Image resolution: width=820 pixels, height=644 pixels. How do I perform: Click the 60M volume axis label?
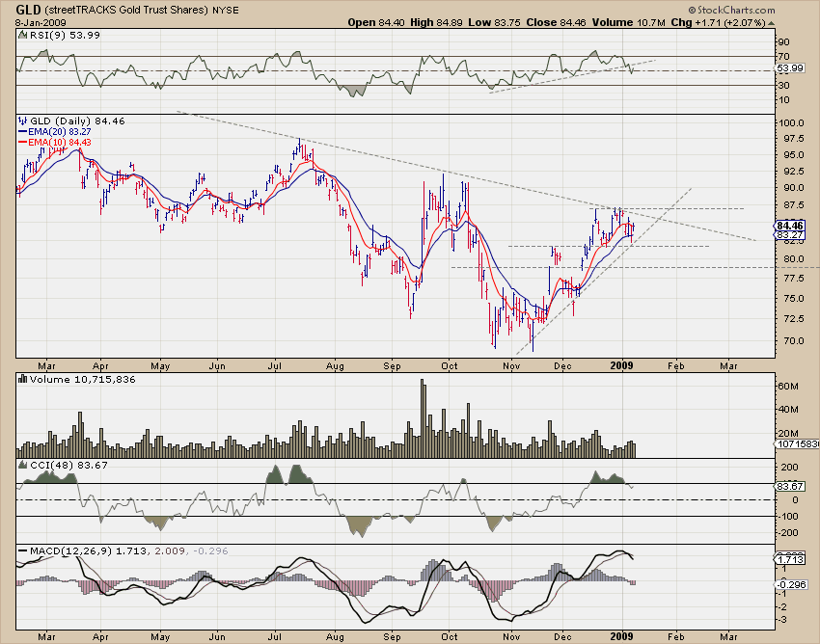788,387
